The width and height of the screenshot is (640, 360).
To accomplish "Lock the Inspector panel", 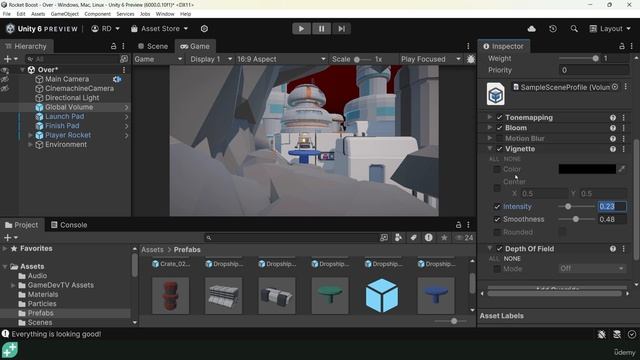I will click(622, 46).
